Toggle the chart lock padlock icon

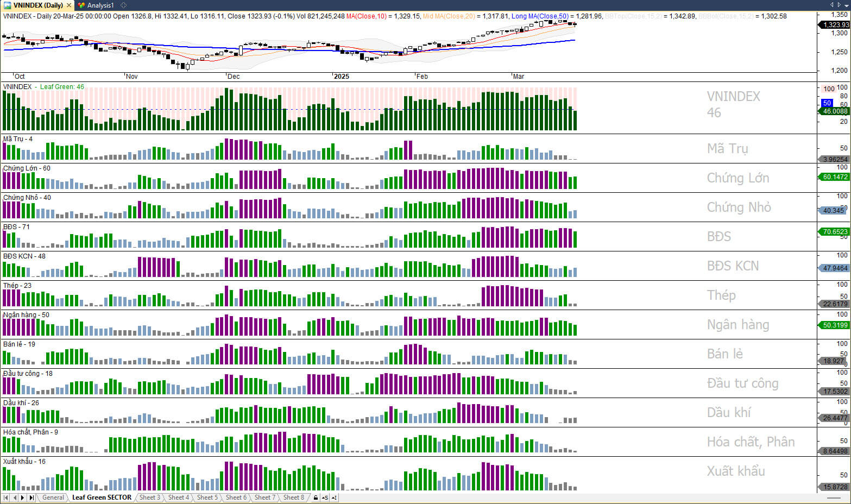coord(316,497)
